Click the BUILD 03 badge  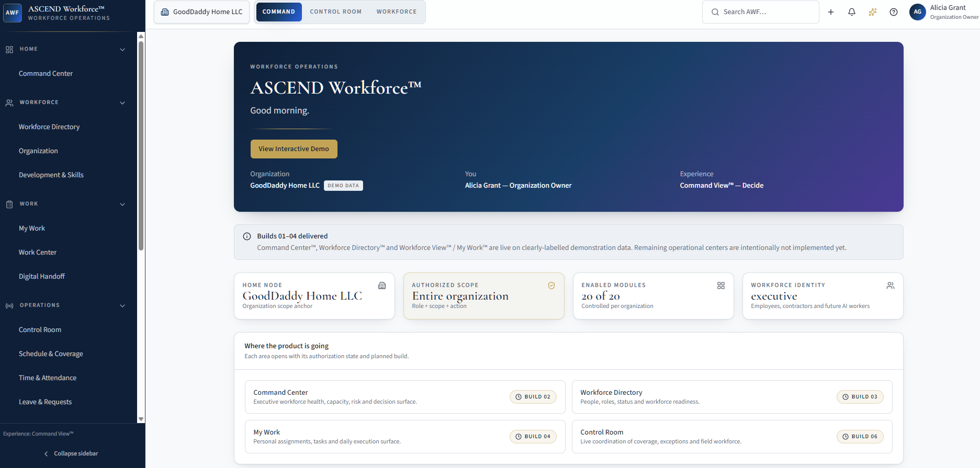point(860,397)
